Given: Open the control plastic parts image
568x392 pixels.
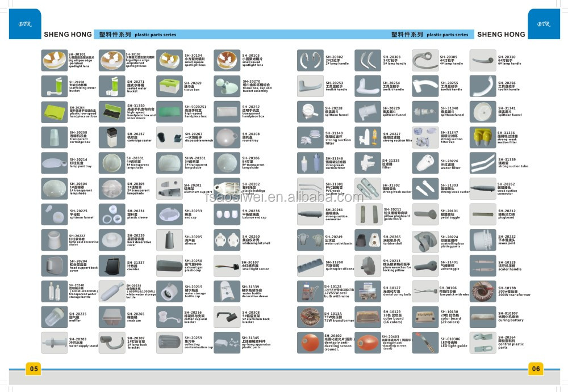Looking at the screenshot, I should [x=483, y=343].
